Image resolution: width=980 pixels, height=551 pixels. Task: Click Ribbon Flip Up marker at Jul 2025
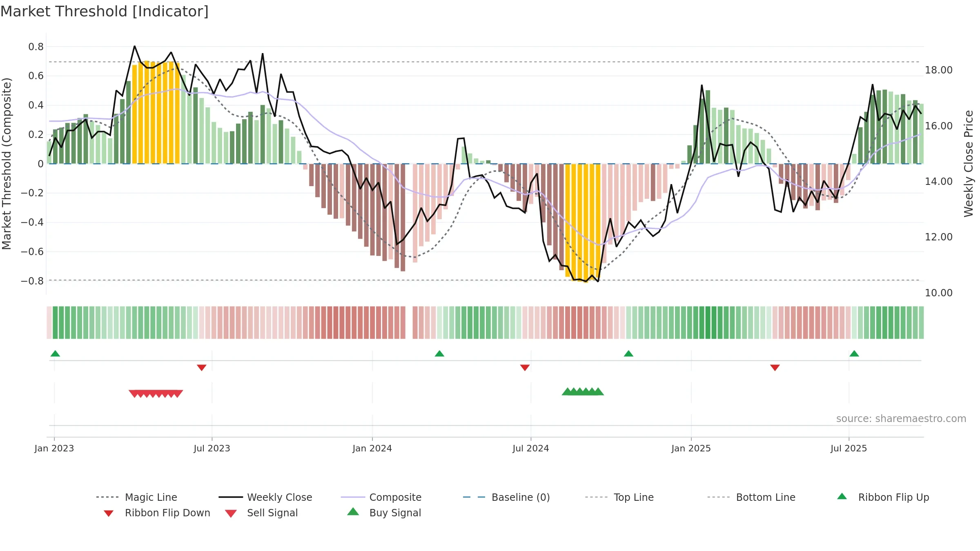point(854,353)
